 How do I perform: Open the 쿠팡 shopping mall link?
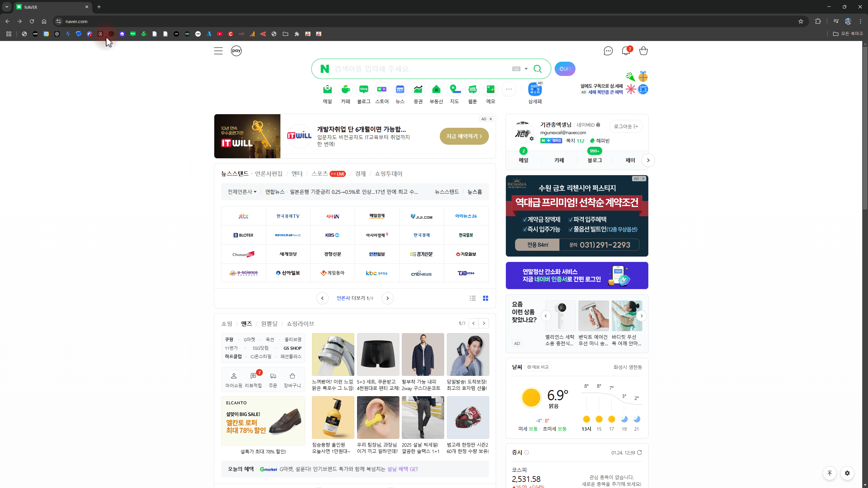click(x=229, y=339)
